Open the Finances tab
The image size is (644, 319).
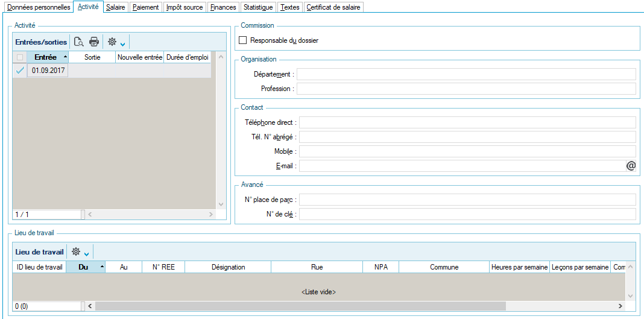[x=223, y=7]
